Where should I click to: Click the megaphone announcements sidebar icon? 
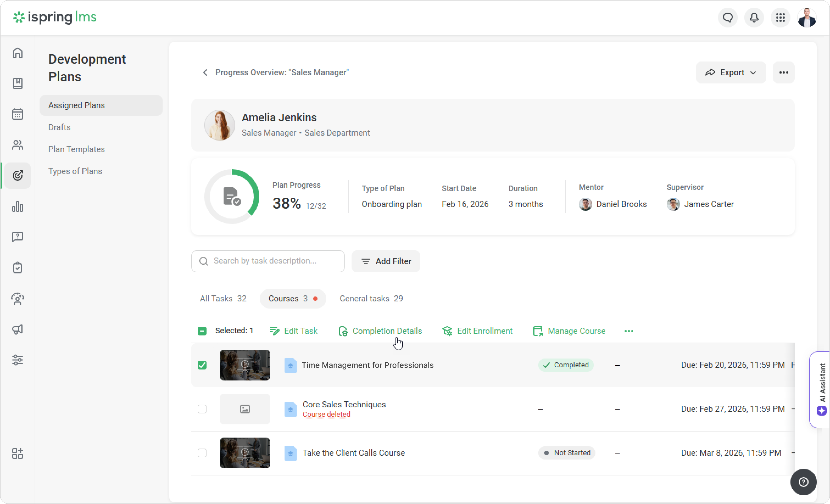18,329
